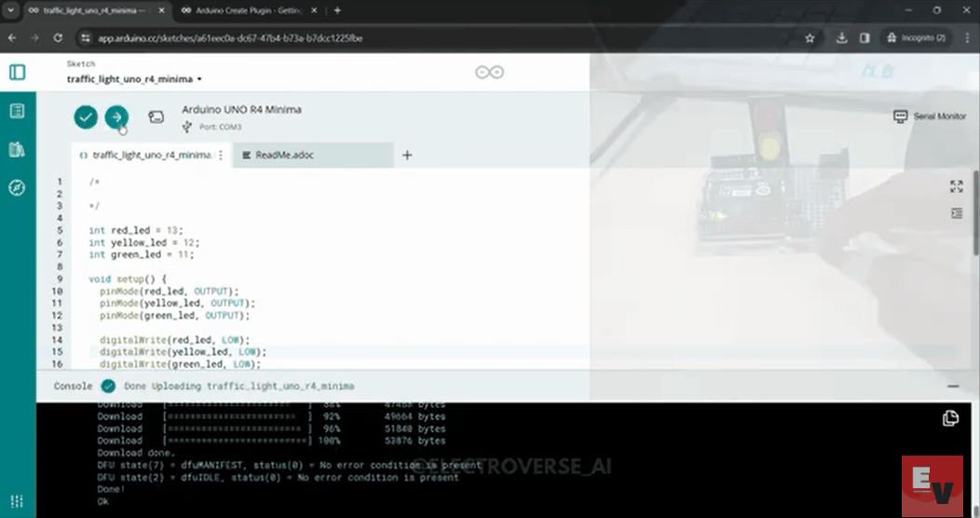This screenshot has width=980, height=518.
Task: Open sketch name dropdown arrow
Action: point(199,79)
